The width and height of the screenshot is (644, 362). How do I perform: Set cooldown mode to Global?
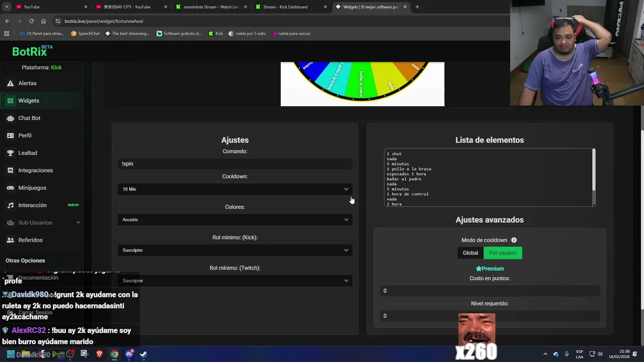tap(470, 253)
